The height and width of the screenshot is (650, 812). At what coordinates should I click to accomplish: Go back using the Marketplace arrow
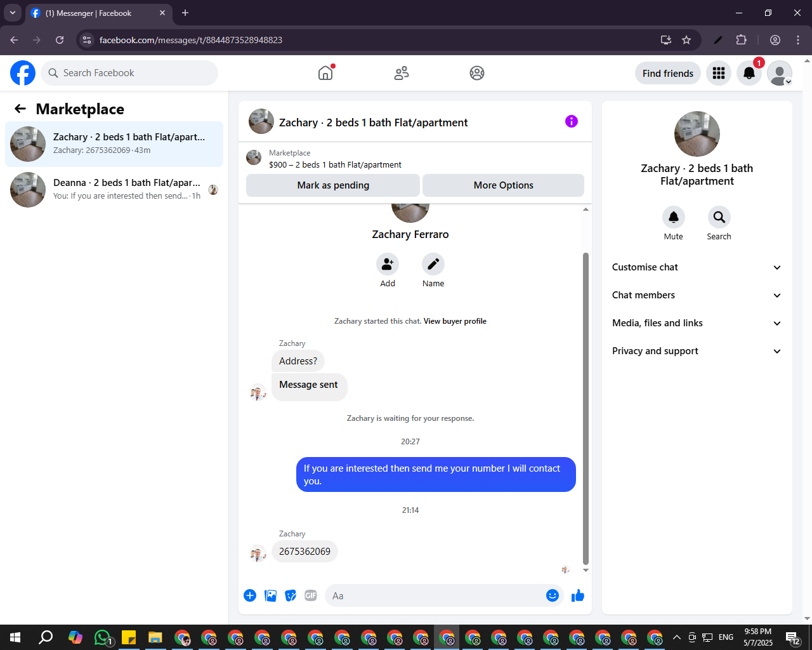pos(20,109)
